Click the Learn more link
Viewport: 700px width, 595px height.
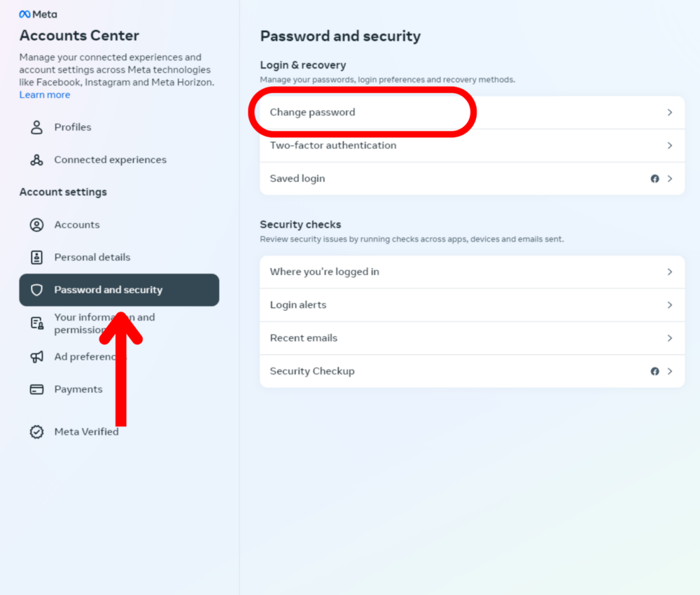45,94
